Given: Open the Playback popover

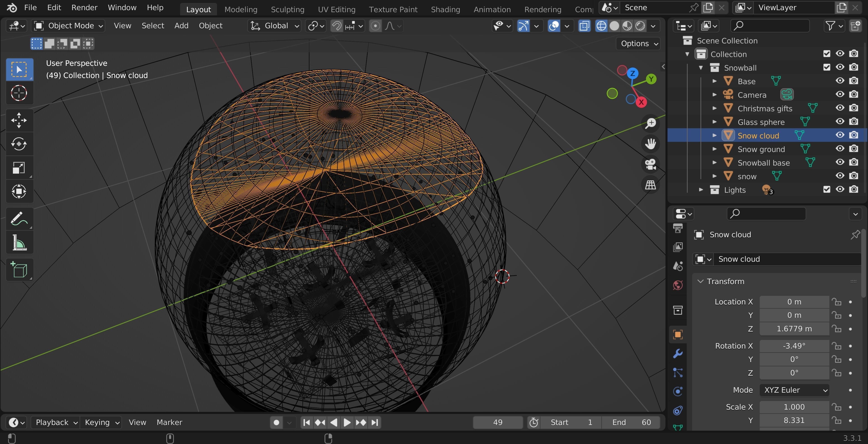Looking at the screenshot, I should pyautogui.click(x=56, y=423).
